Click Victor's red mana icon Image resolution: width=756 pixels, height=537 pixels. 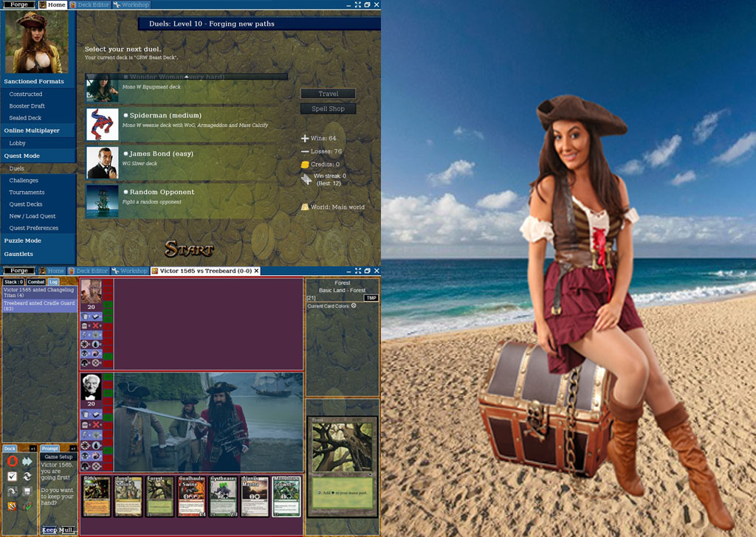pyautogui.click(x=96, y=456)
